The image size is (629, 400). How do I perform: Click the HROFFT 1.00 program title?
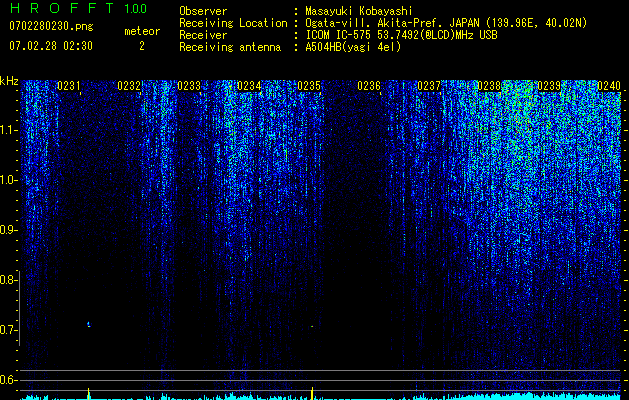click(x=78, y=8)
